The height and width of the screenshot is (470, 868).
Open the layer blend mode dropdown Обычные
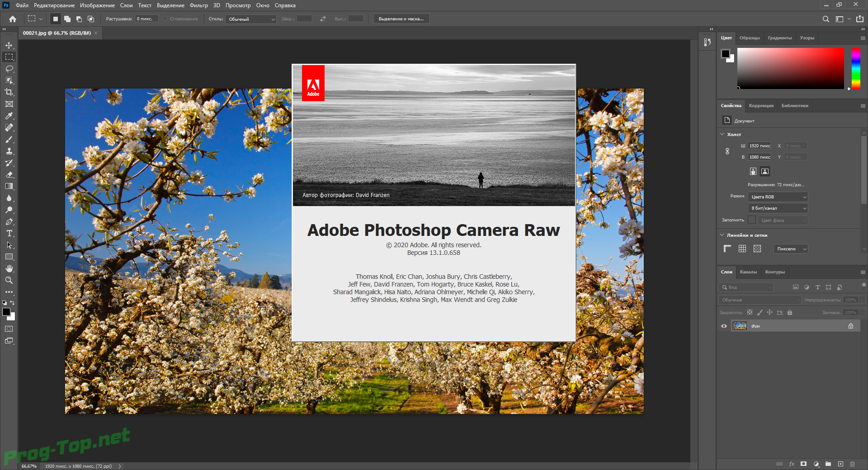point(760,300)
